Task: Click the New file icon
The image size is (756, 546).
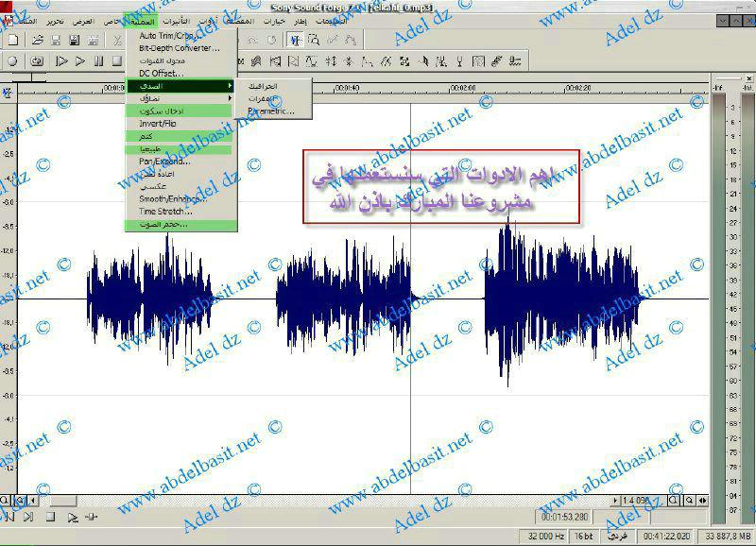Action: (13, 40)
